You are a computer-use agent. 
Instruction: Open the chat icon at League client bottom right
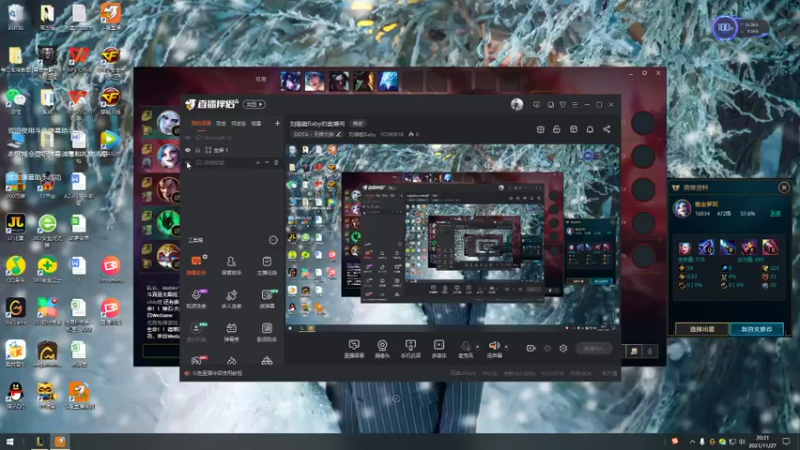tap(634, 351)
